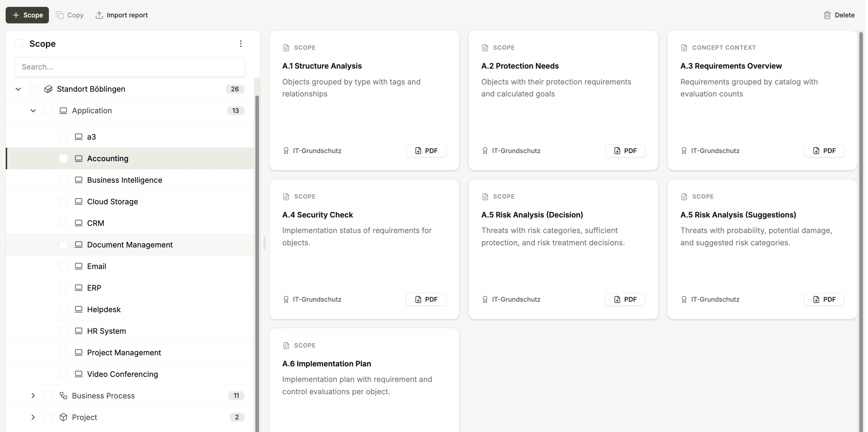Check the Accounting checkbox
Screen dimensions: 868x432
click(x=63, y=158)
